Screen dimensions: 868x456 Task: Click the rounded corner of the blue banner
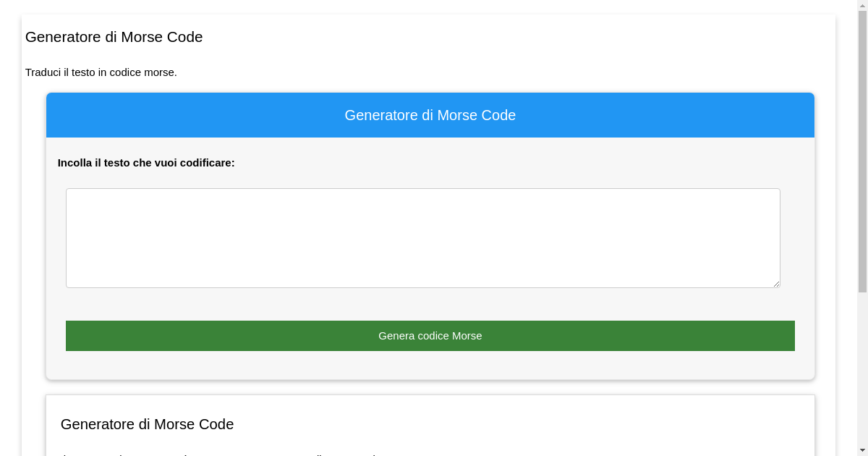(x=51, y=96)
